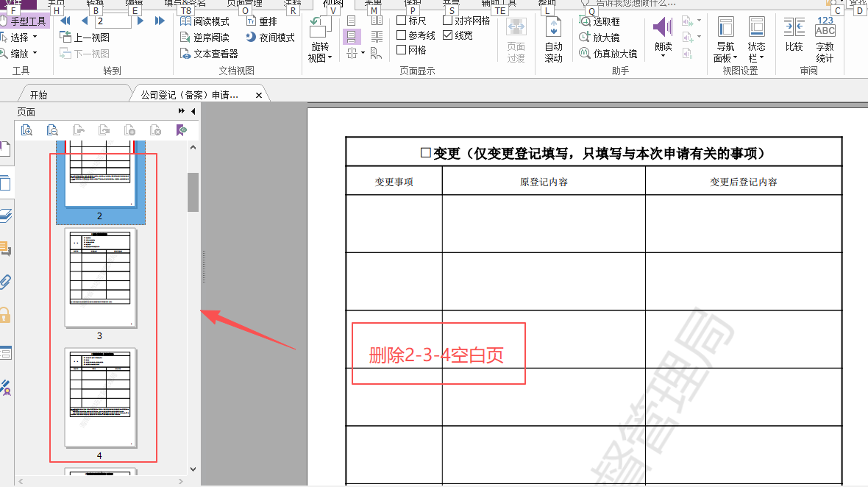The width and height of the screenshot is (868, 487).
Task: Click the cover page display icon
Action: pyautogui.click(x=376, y=53)
